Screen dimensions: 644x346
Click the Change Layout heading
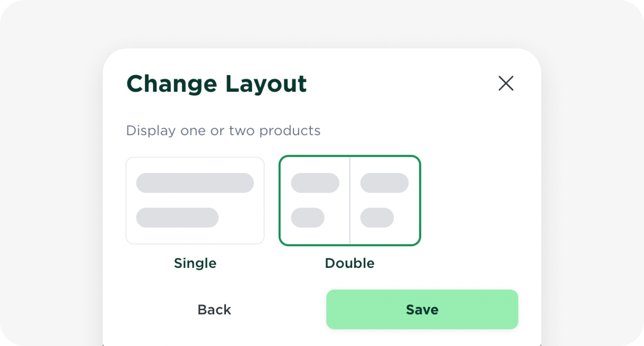tap(216, 84)
